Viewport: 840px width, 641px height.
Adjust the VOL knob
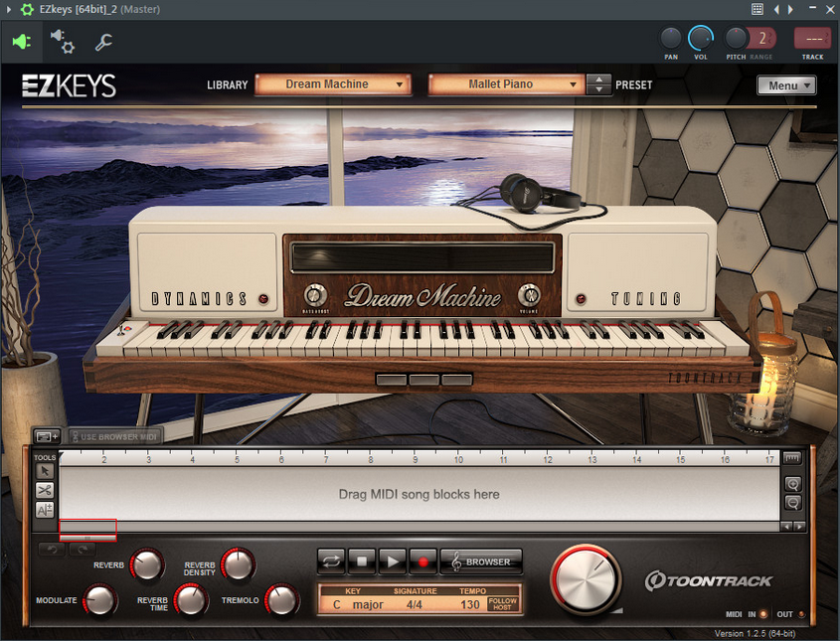pyautogui.click(x=701, y=39)
